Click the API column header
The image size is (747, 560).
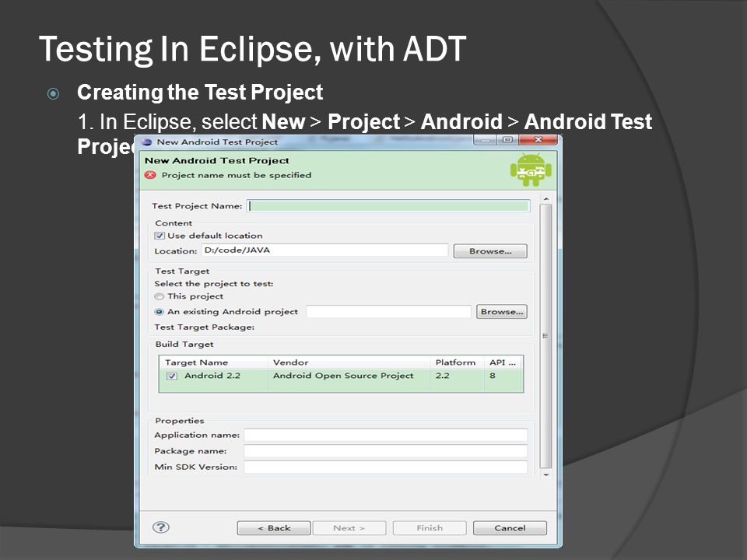click(x=503, y=362)
